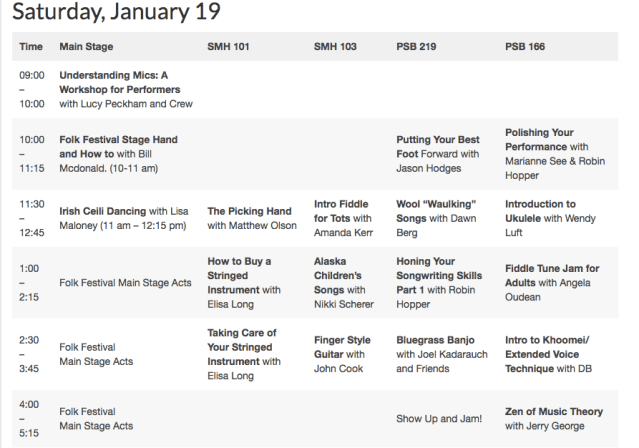Viewport: 639px width, 448px height.
Task: Click the PSB 166 column header
Action: click(526, 47)
